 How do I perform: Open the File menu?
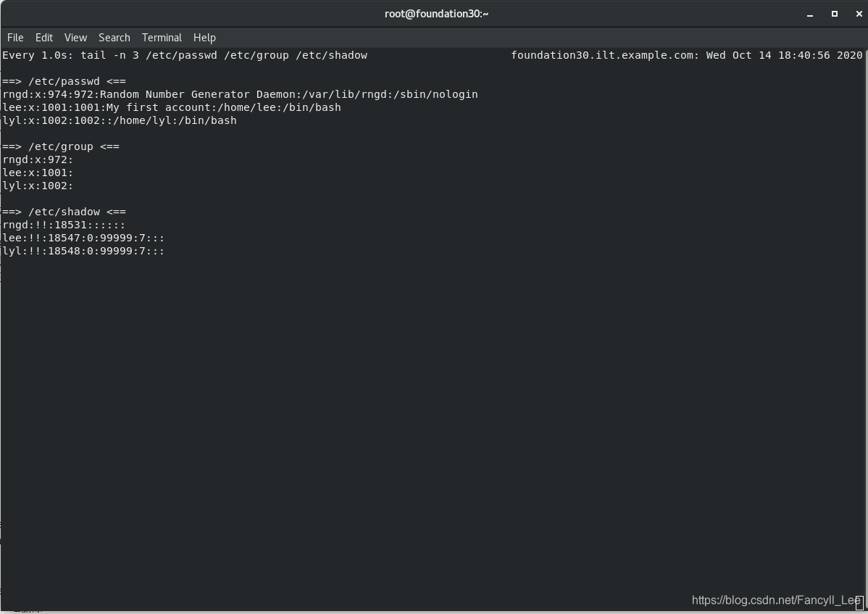point(15,38)
